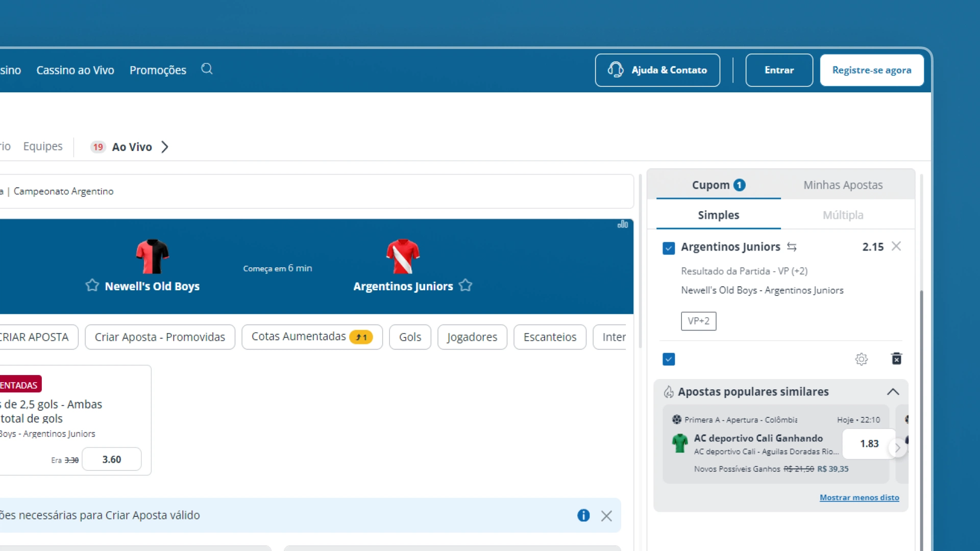The width and height of the screenshot is (980, 551).
Task: Toggle the select-all bets checkbox
Action: pyautogui.click(x=669, y=359)
